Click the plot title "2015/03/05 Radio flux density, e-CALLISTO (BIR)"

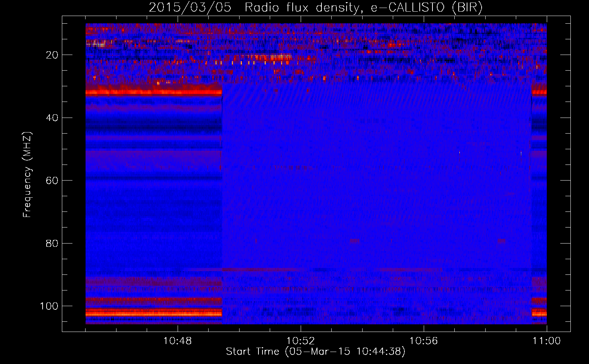tap(316, 7)
